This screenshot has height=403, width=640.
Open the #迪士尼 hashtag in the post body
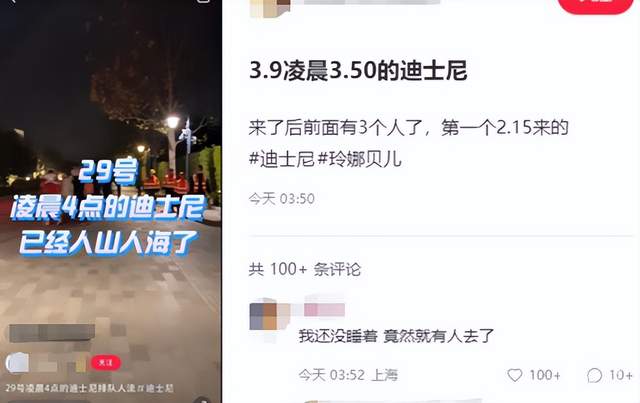(x=282, y=159)
